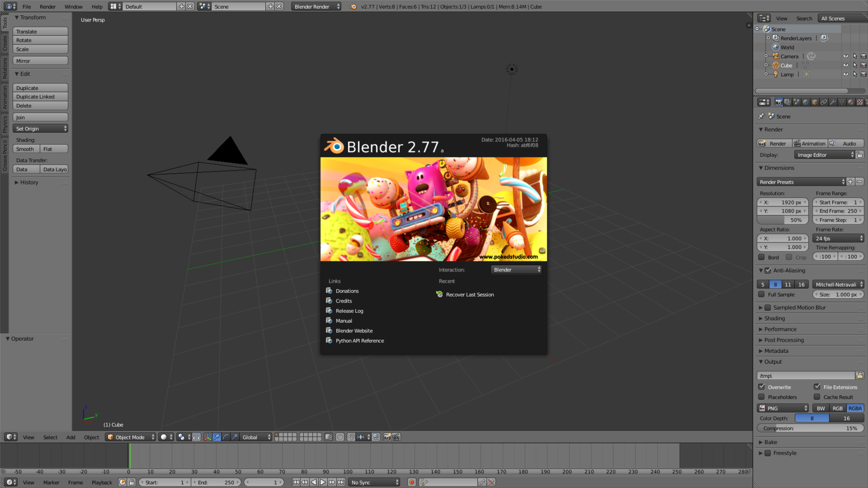
Task: Click the folder icon beside output path
Action: [859, 376]
